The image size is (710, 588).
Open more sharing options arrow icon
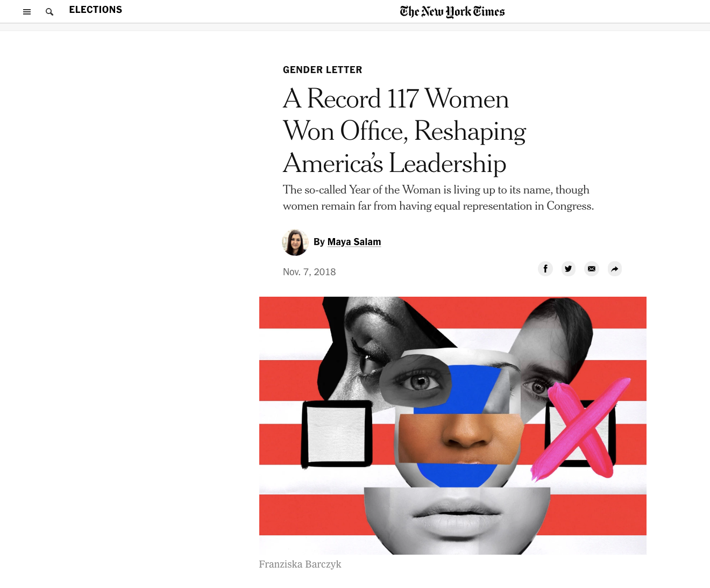615,269
